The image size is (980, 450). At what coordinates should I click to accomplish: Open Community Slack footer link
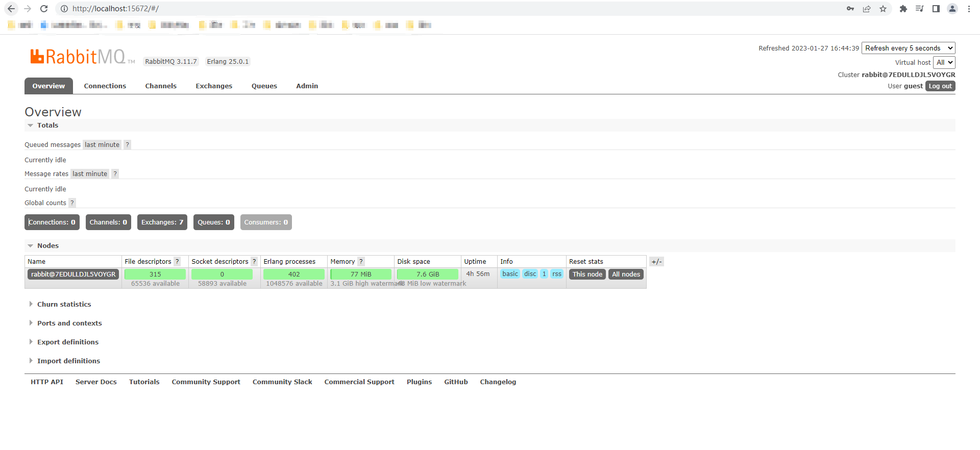282,382
